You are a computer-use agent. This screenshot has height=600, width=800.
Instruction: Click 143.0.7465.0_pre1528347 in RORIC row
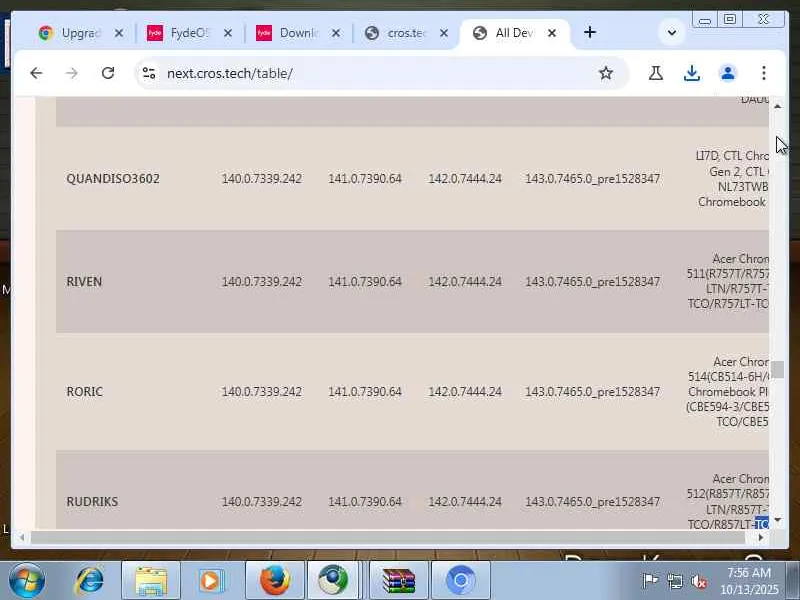point(592,392)
